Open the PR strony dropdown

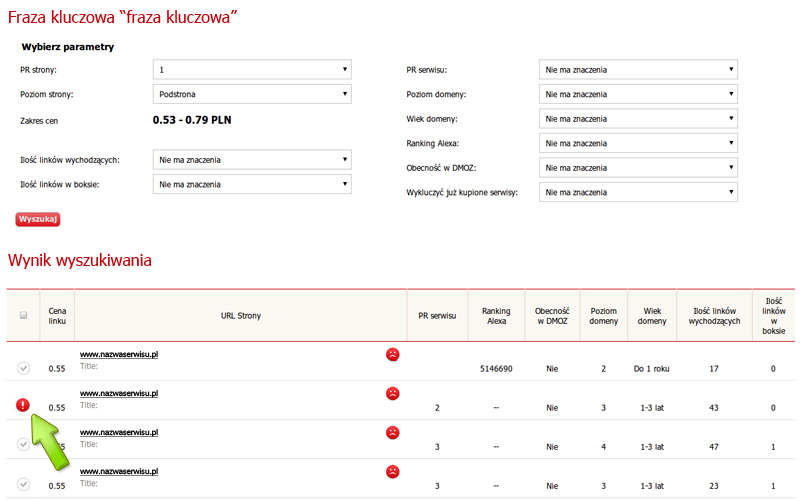coord(252,70)
